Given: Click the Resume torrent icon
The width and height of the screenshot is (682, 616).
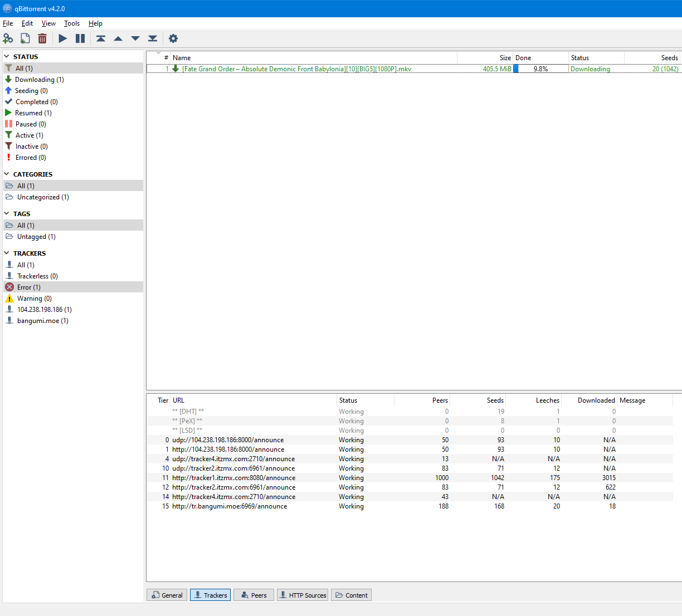Looking at the screenshot, I should [62, 38].
